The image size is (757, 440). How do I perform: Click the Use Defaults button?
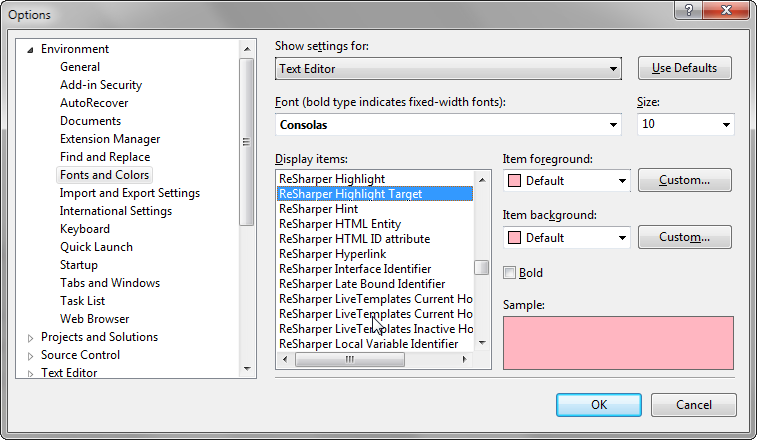(x=685, y=68)
